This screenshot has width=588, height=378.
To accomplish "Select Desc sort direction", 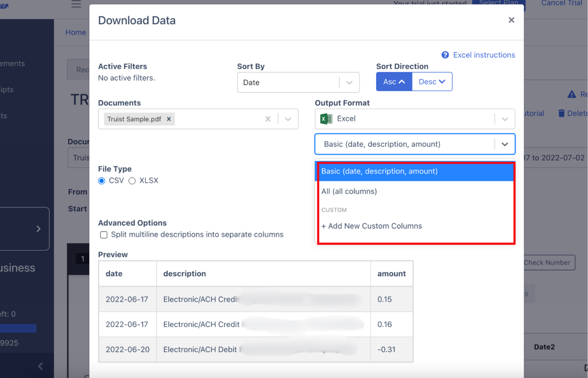I will pyautogui.click(x=432, y=82).
